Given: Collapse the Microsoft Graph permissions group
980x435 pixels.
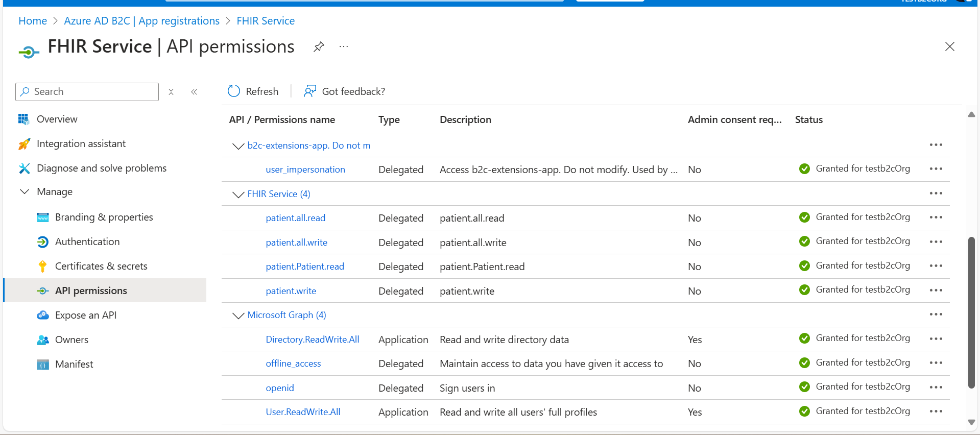Looking at the screenshot, I should coord(238,316).
